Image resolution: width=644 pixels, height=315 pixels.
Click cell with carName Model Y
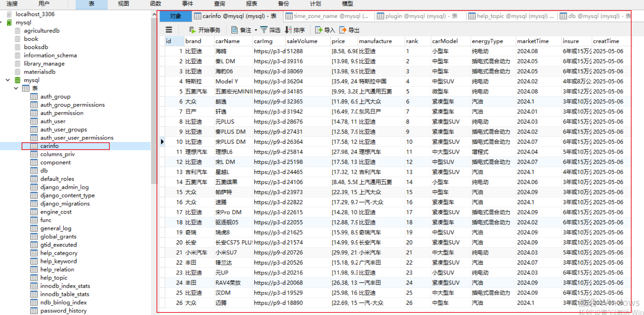[x=233, y=81]
